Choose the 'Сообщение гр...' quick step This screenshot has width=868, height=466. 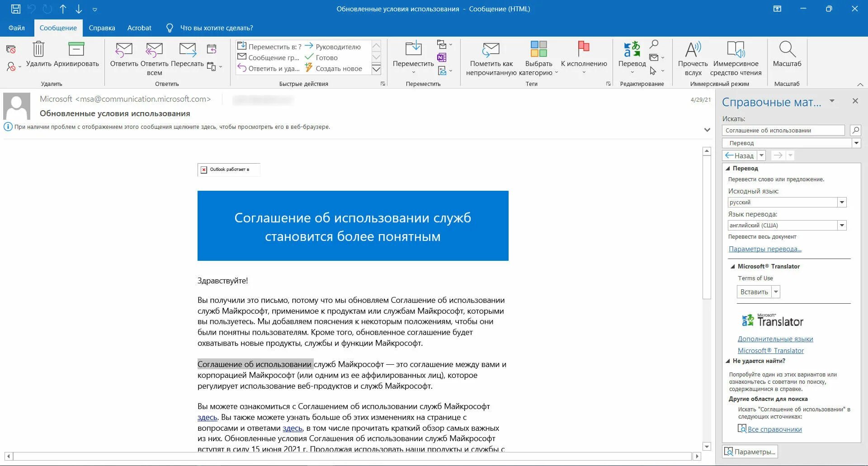click(x=269, y=57)
